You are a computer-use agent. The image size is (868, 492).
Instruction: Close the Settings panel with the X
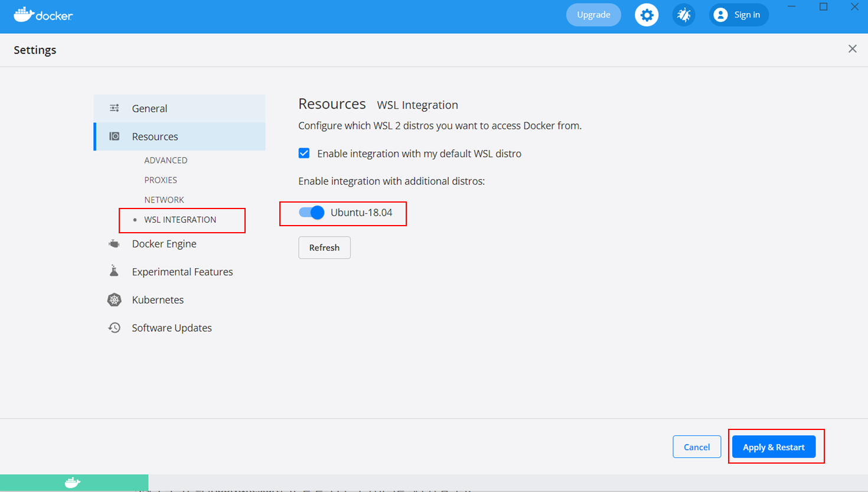point(852,49)
